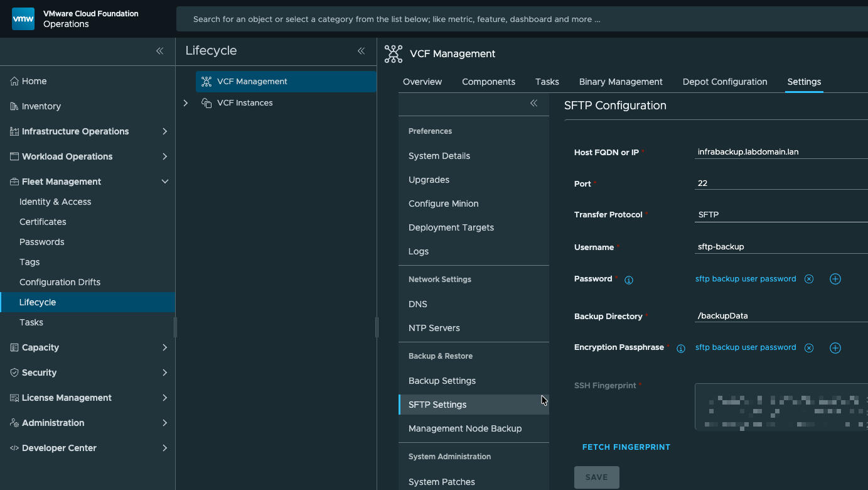Collapse the main navigation sidebar
Viewport: 868px width, 490px height.
click(159, 51)
